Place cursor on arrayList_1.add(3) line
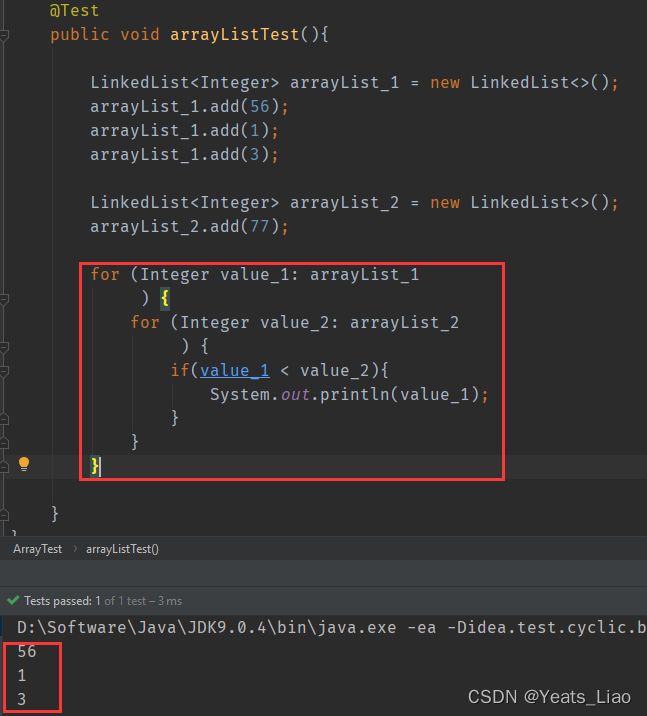 point(184,154)
